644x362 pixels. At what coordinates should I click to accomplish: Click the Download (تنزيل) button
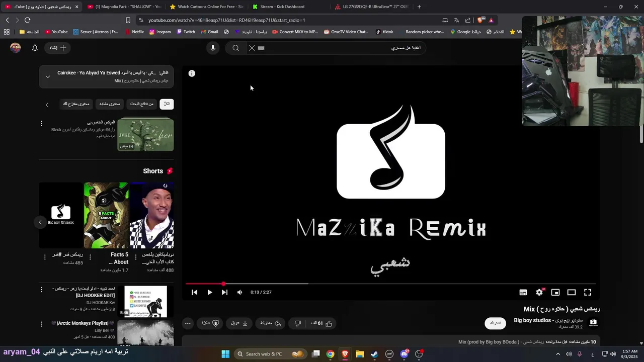pyautogui.click(x=239, y=323)
